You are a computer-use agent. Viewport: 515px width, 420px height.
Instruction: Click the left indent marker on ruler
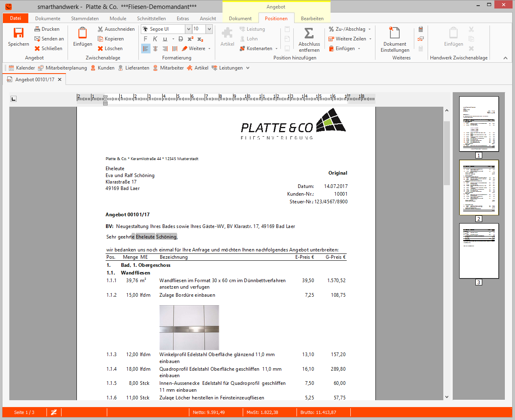[x=105, y=103]
